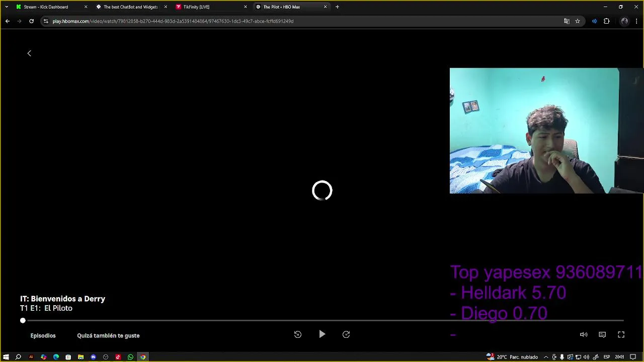Switch the ESP input language

click(607, 357)
